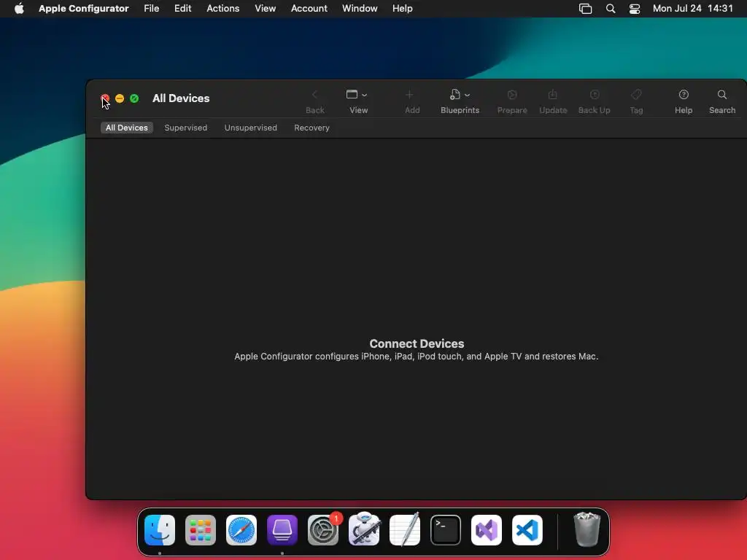Switch to the Unsupervised tab
This screenshot has width=747, height=560.
tap(251, 128)
